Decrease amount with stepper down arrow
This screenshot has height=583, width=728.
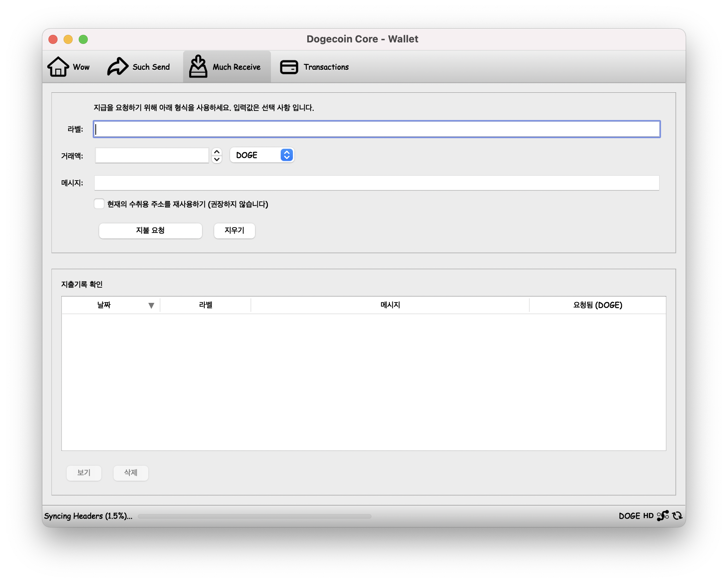click(x=217, y=159)
